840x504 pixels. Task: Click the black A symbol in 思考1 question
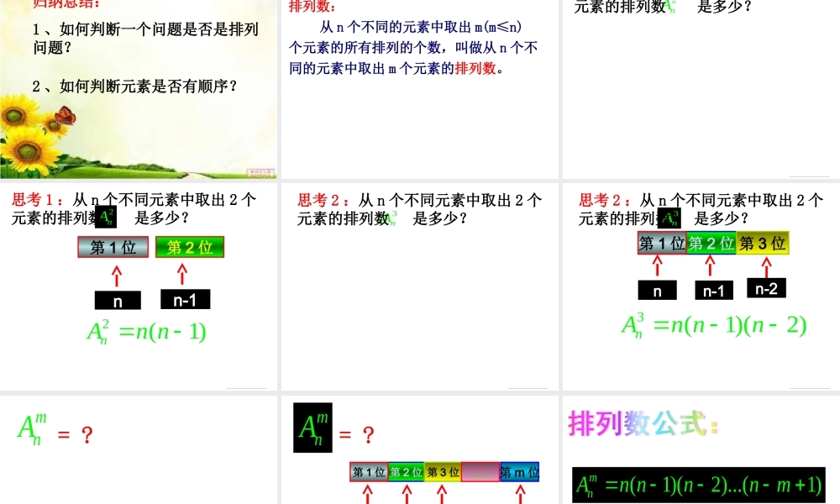pyautogui.click(x=106, y=217)
